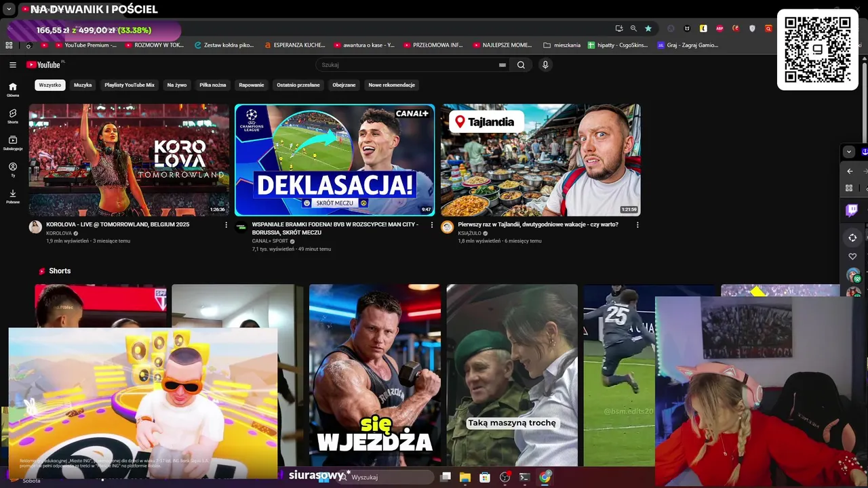Open Task View from the taskbar
Image resolution: width=868 pixels, height=488 pixels.
[446, 477]
